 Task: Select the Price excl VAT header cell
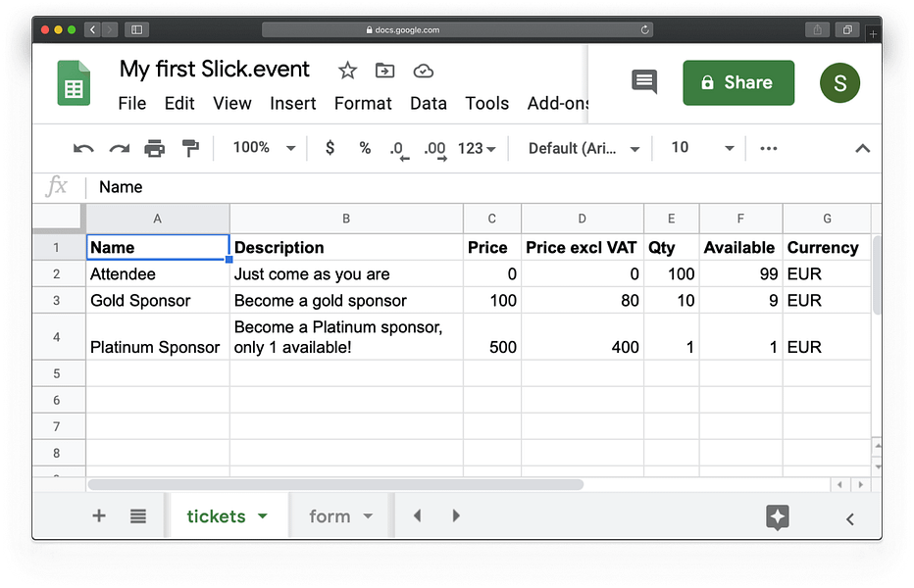coord(582,248)
